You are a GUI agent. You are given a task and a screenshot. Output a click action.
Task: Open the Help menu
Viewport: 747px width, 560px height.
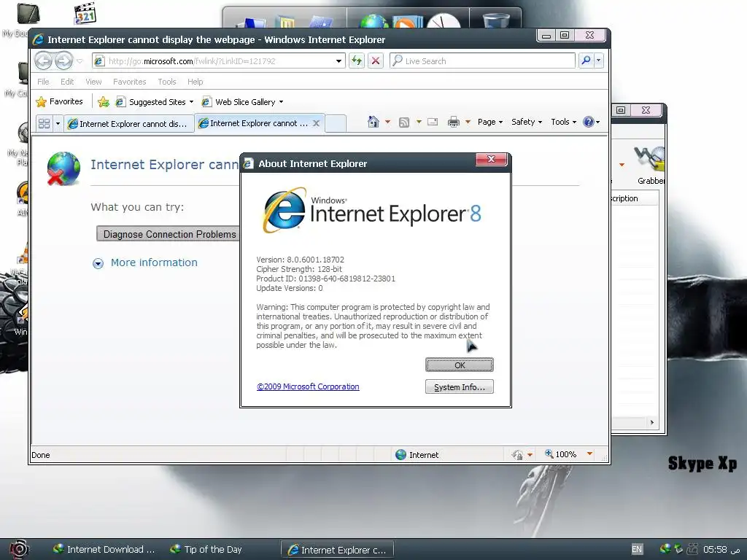pos(195,82)
